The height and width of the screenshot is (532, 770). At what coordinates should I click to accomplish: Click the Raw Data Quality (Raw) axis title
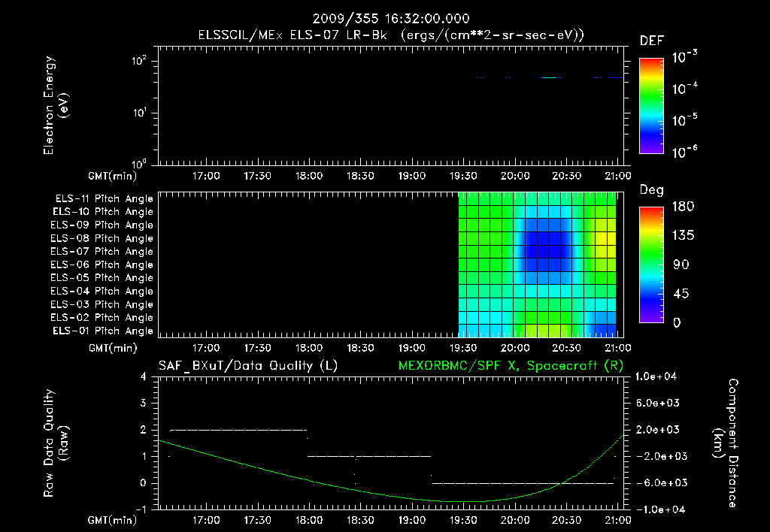[56, 443]
